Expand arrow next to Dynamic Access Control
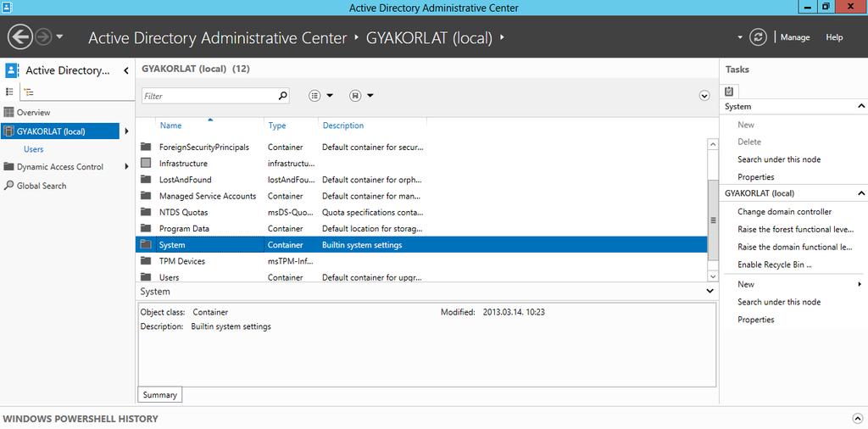This screenshot has height=429, width=868. (x=127, y=167)
